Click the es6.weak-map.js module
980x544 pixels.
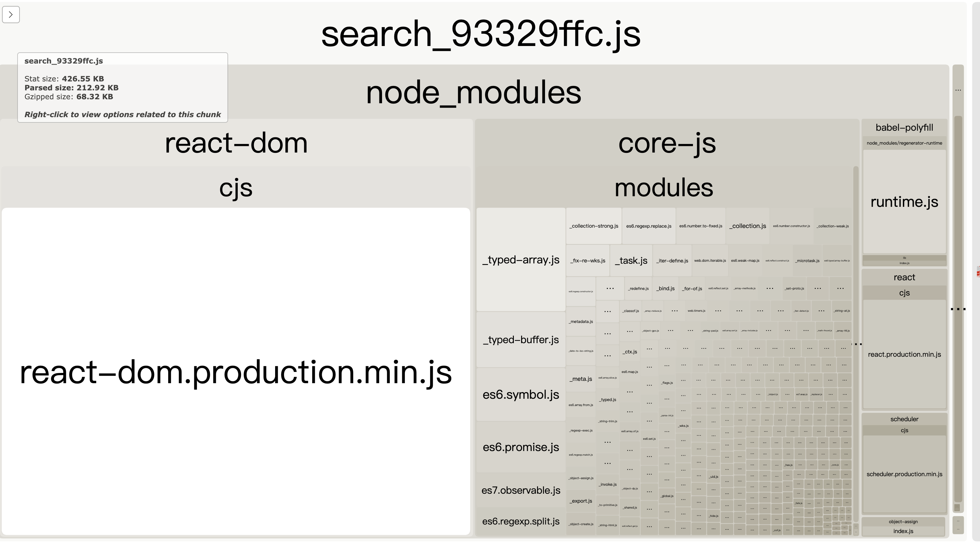point(745,260)
